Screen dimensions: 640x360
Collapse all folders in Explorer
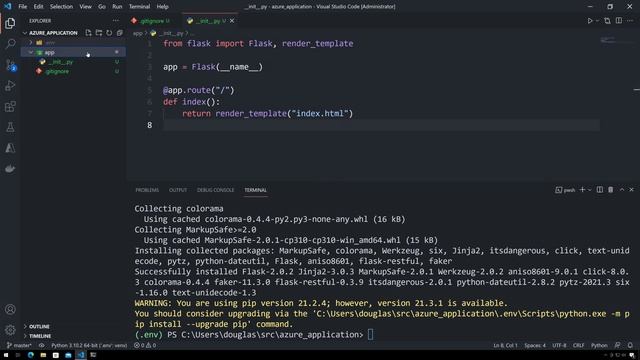tap(120, 33)
